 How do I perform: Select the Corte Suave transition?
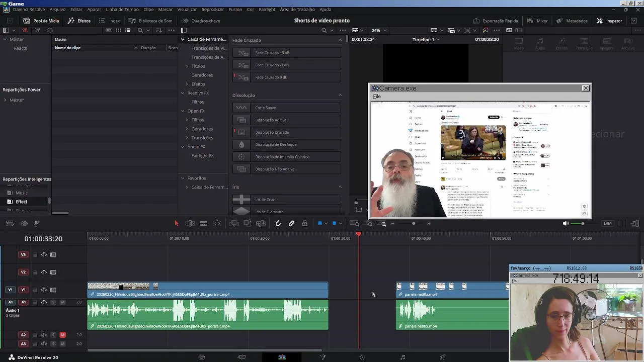pyautogui.click(x=287, y=108)
